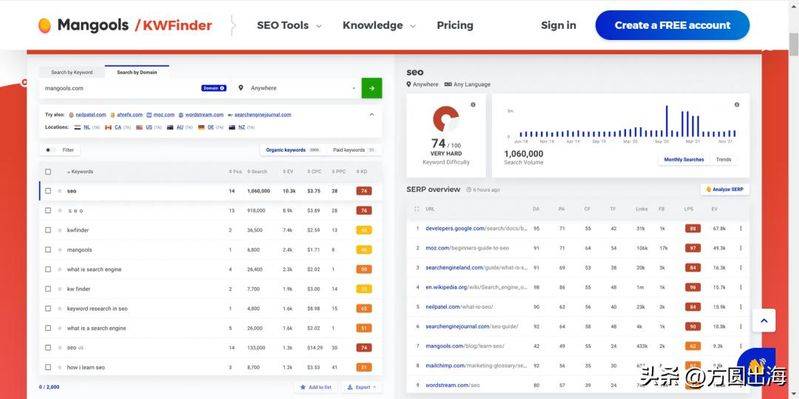Open info icon on Keyword Difficulty card

[473, 104]
